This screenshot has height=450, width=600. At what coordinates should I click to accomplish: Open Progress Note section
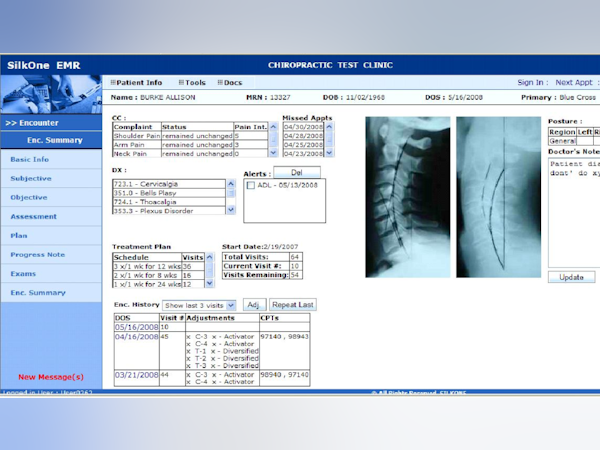(x=51, y=254)
